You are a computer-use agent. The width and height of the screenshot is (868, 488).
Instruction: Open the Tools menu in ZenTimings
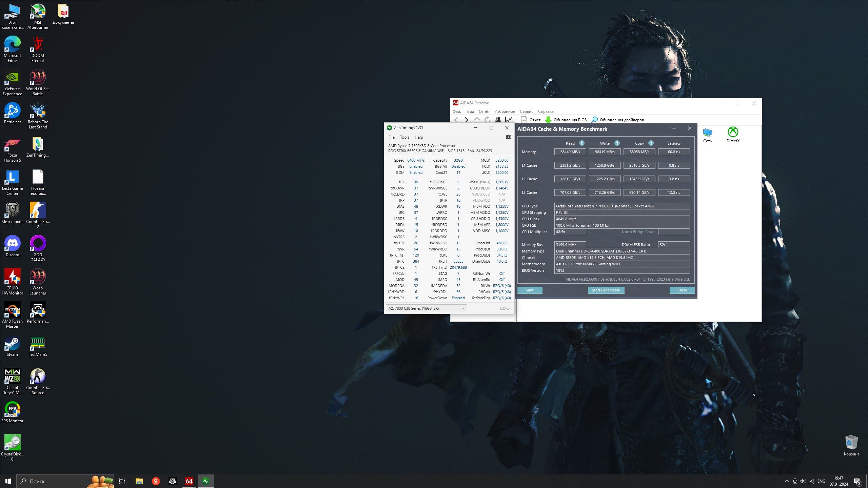(404, 137)
